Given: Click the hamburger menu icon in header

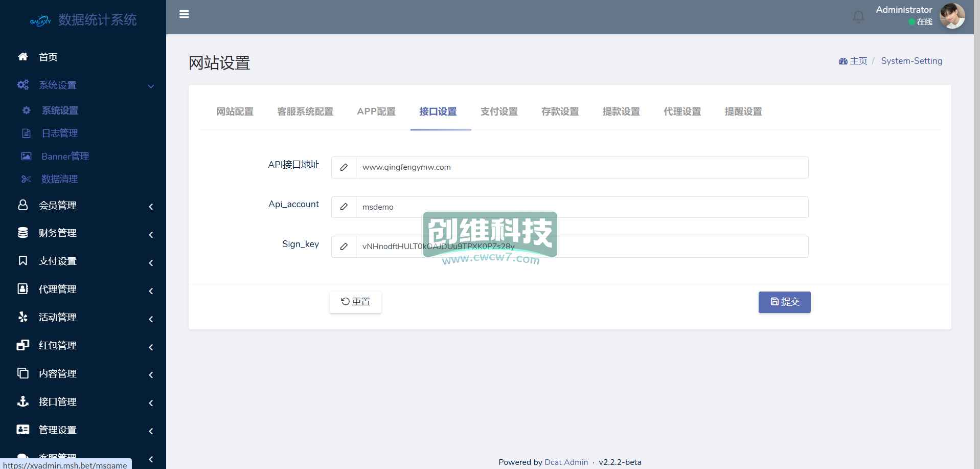Looking at the screenshot, I should (184, 14).
